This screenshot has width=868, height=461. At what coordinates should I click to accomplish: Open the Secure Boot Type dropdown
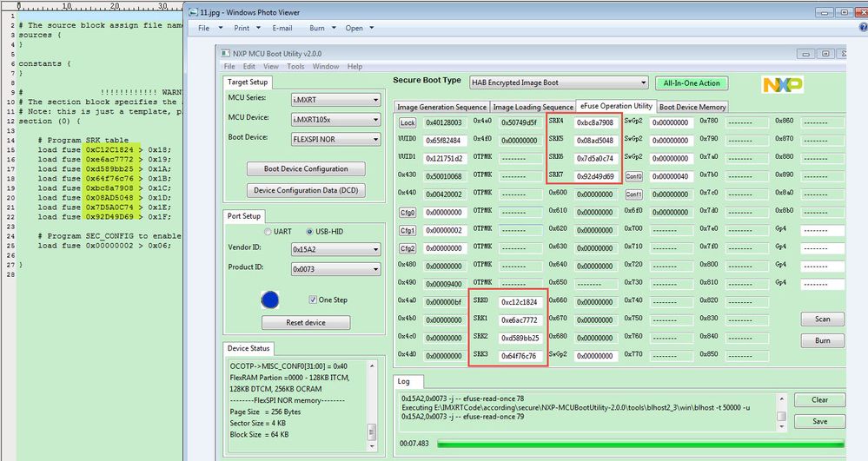coord(559,82)
